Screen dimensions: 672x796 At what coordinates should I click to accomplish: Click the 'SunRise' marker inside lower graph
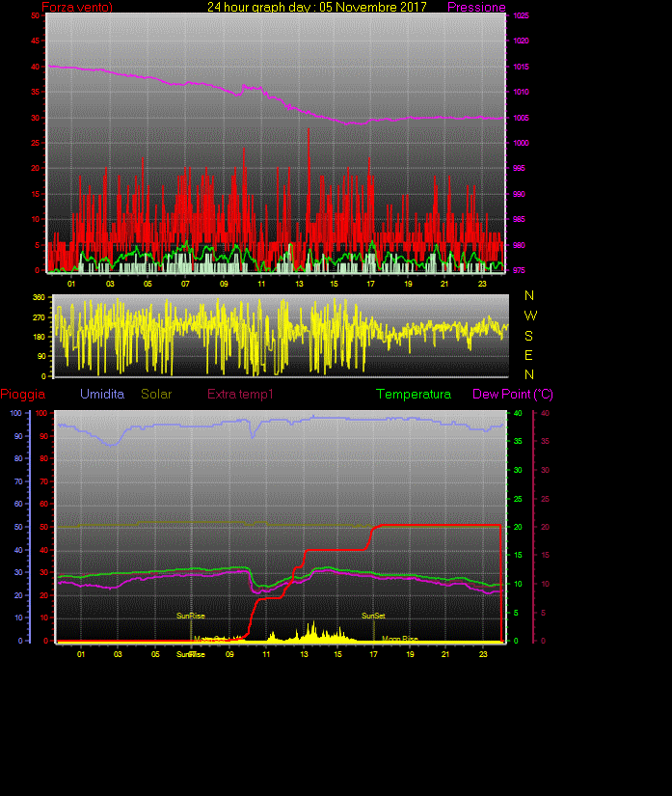coord(190,616)
